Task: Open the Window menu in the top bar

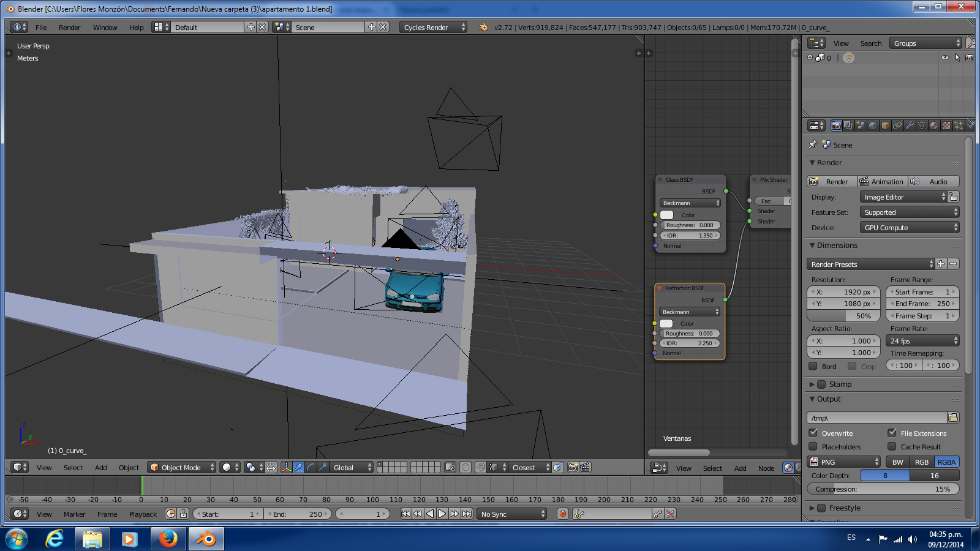Action: point(105,28)
